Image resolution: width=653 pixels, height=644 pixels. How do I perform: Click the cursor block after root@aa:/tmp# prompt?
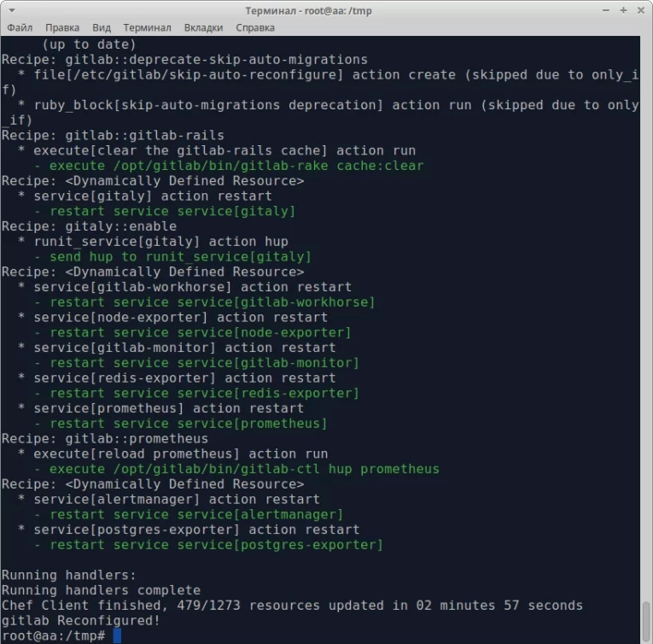(x=117, y=636)
